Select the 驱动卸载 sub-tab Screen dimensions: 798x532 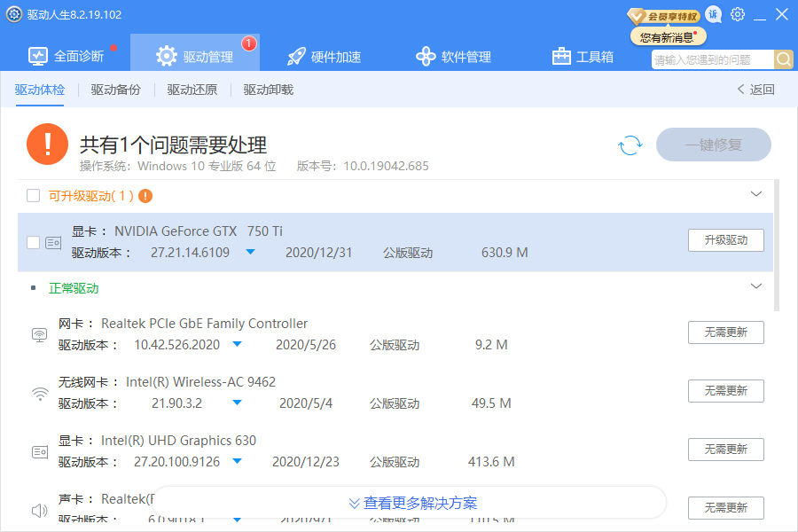[x=269, y=90]
